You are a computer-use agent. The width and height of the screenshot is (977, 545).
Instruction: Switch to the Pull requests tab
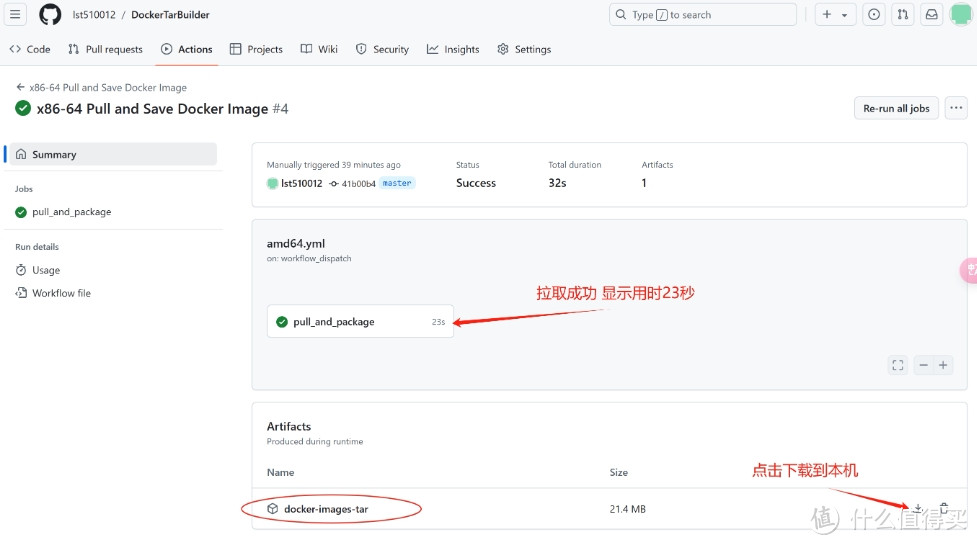[x=105, y=49]
